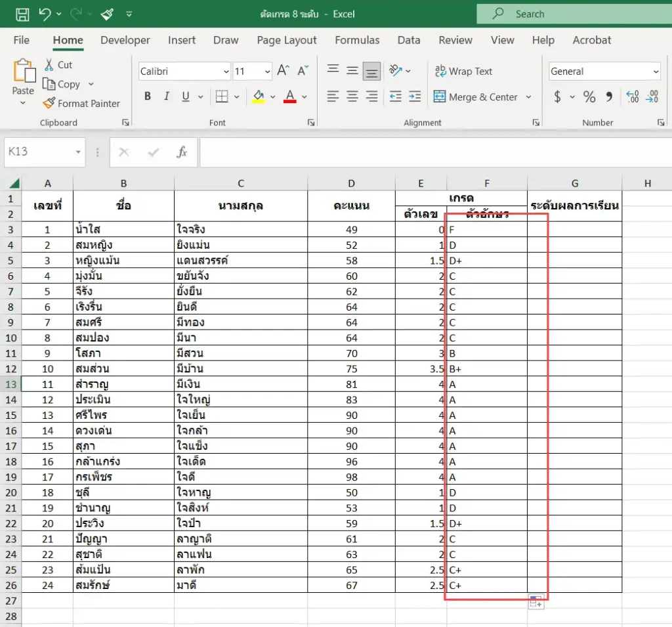Viewport: 672px width, 627px height.
Task: Apply Comma Style format
Action: 609,97
